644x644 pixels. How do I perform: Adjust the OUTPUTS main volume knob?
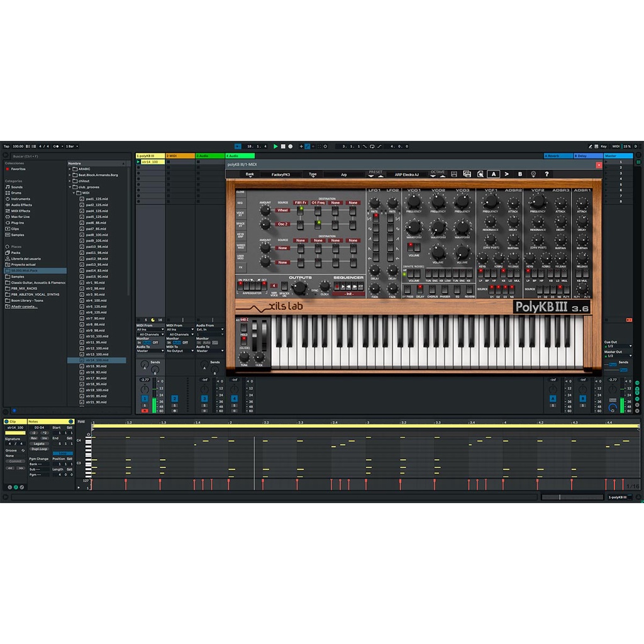point(299,287)
